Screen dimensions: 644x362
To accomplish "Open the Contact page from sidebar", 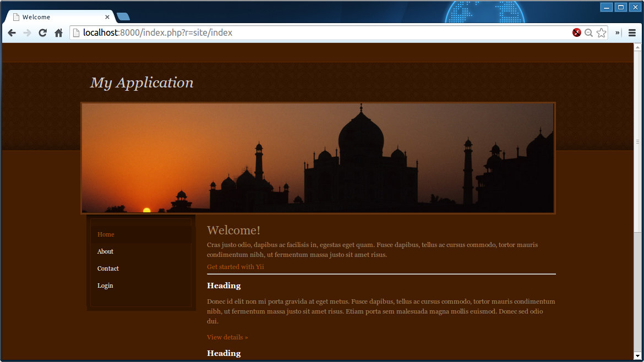I will [108, 268].
